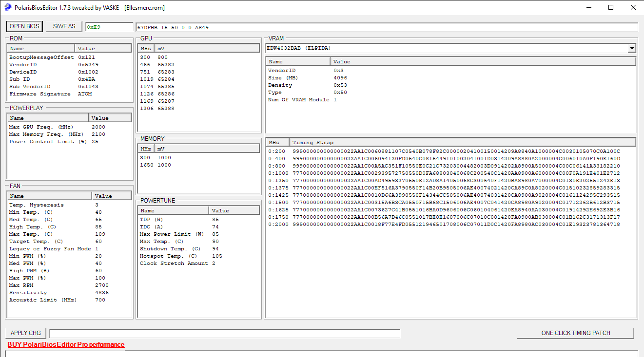The image size is (644, 357).
Task: Select the 1650 MHz memory clock row
Action: click(x=156, y=165)
